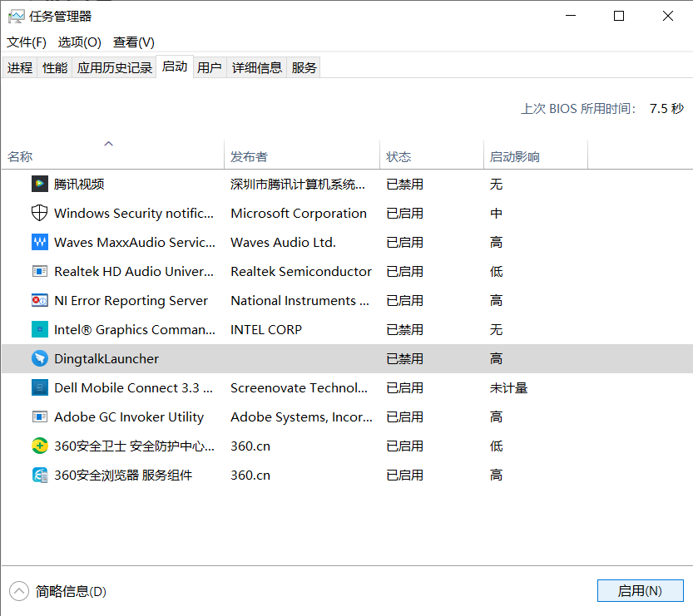This screenshot has width=693, height=616.
Task: Click publisher Waves Audio Ltd.
Action: click(x=284, y=243)
